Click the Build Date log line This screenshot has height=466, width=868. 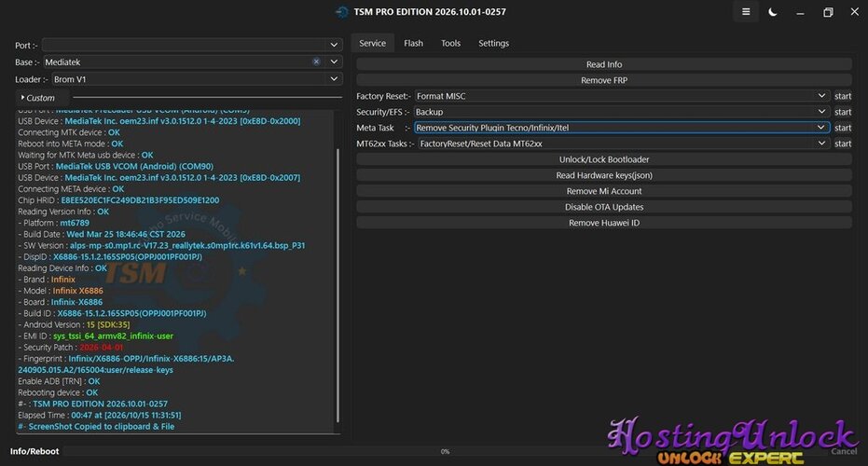tap(102, 234)
